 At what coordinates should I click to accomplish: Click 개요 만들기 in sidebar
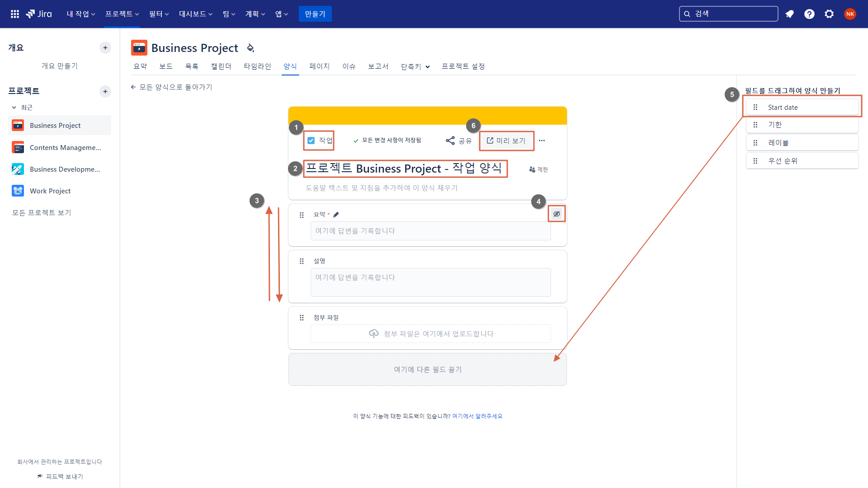tap(60, 66)
